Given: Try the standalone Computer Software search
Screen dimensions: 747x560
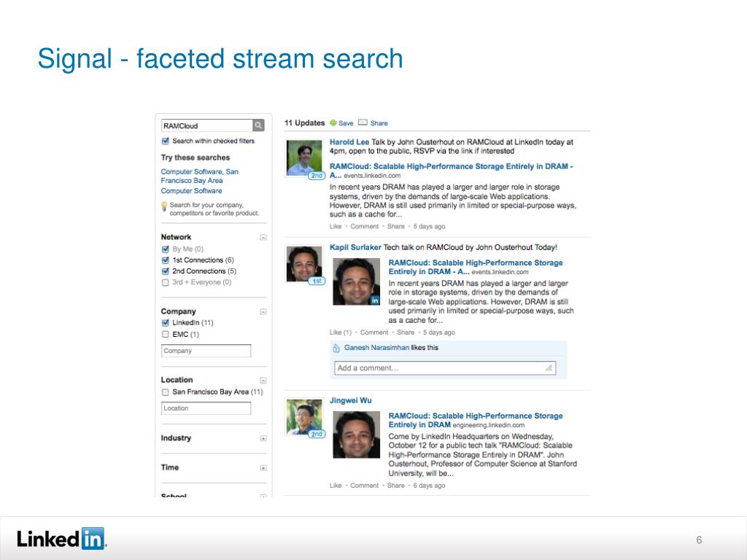Looking at the screenshot, I should tap(192, 190).
